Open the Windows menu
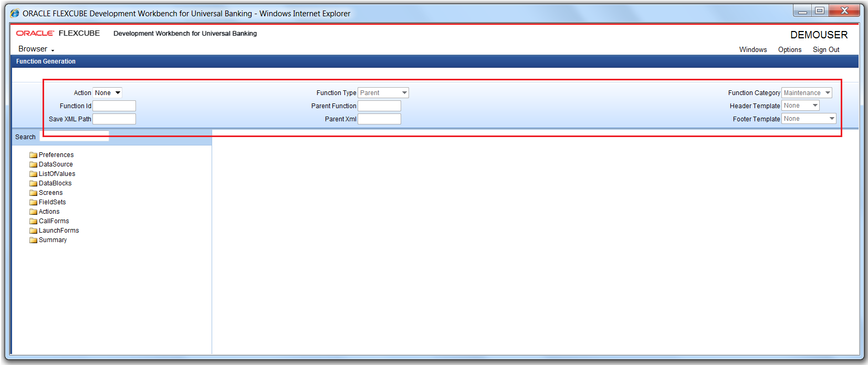The height and width of the screenshot is (365, 868). click(753, 50)
